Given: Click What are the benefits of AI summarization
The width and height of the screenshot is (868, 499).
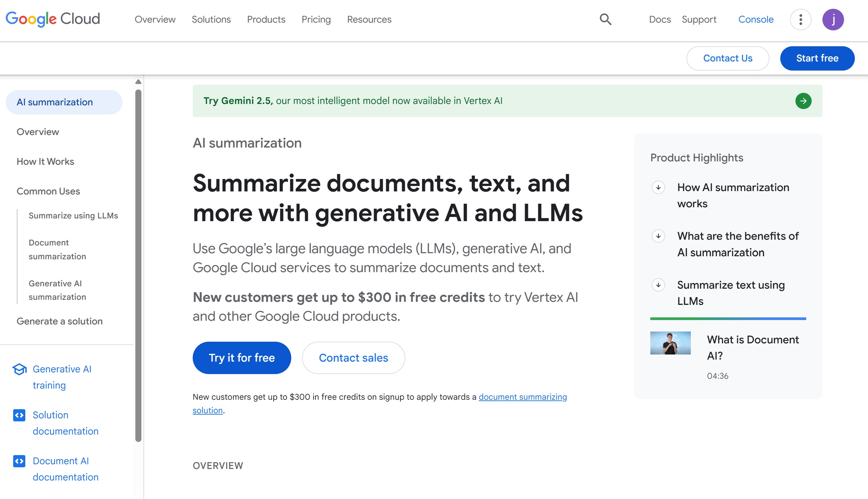Looking at the screenshot, I should coord(738,244).
